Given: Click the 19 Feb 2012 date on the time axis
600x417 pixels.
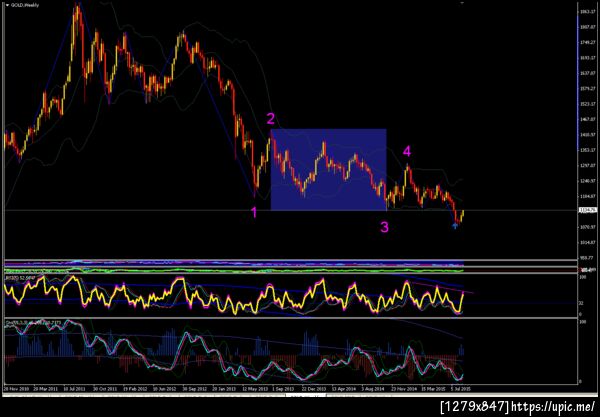Looking at the screenshot, I should (x=134, y=388).
